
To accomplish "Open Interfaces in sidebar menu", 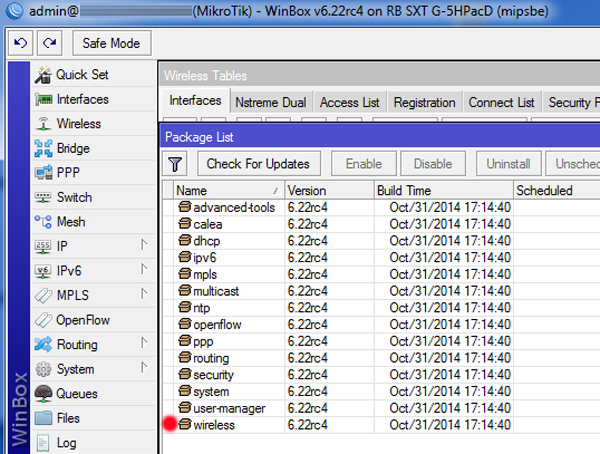I will (94, 100).
